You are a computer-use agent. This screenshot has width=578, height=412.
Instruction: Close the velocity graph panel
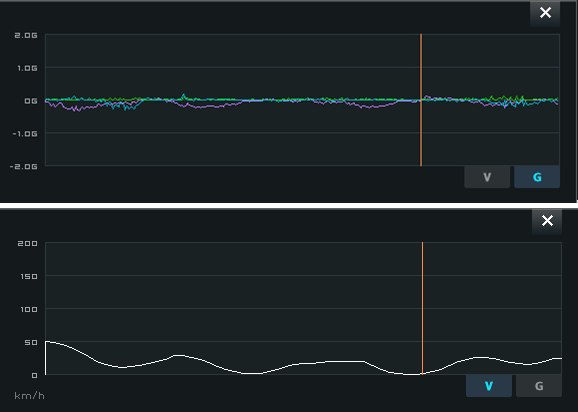547,221
